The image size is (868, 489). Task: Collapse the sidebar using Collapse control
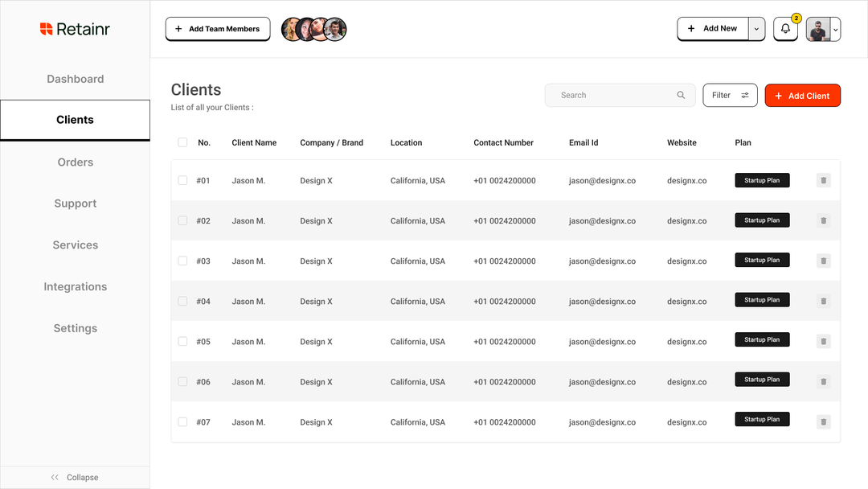point(75,477)
